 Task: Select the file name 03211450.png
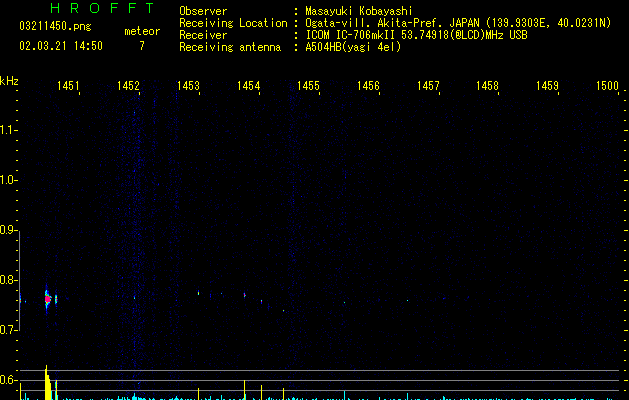tap(55, 26)
